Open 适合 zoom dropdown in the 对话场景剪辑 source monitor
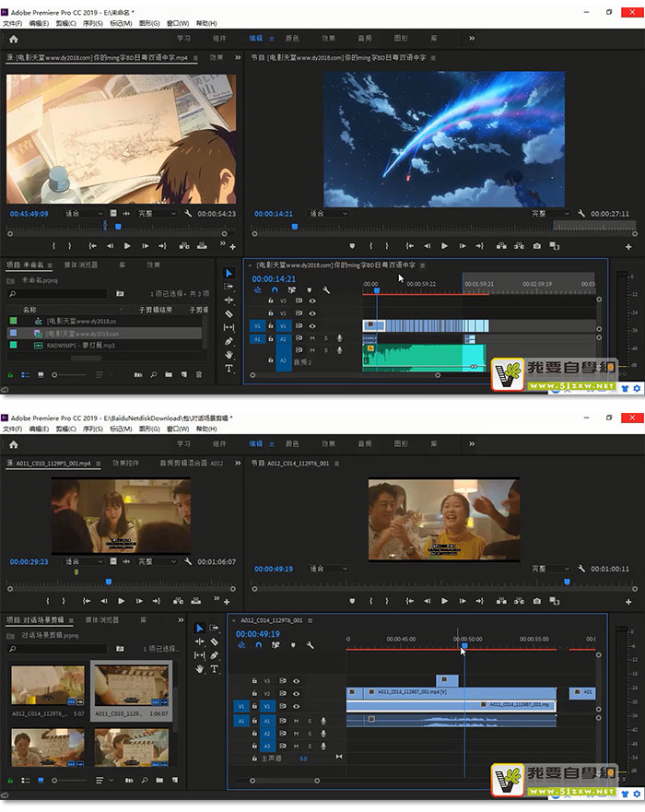Screen dimensions: 645x812 tap(83, 561)
